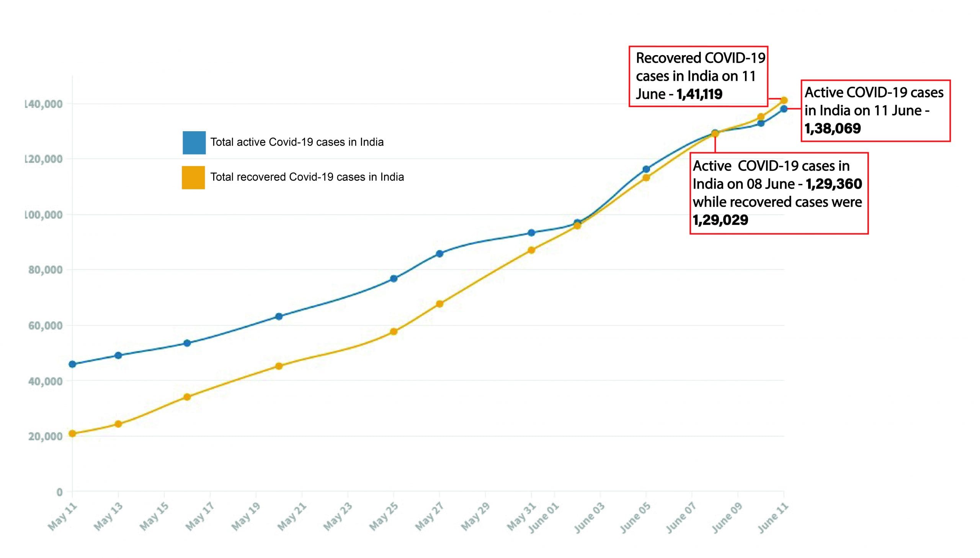The width and height of the screenshot is (980, 558).
Task: Click the recovered cases 11 June annotation box
Action: 698,76
